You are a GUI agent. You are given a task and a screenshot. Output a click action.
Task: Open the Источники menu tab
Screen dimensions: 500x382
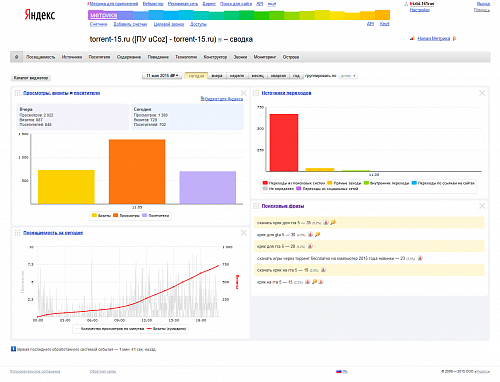(x=72, y=57)
